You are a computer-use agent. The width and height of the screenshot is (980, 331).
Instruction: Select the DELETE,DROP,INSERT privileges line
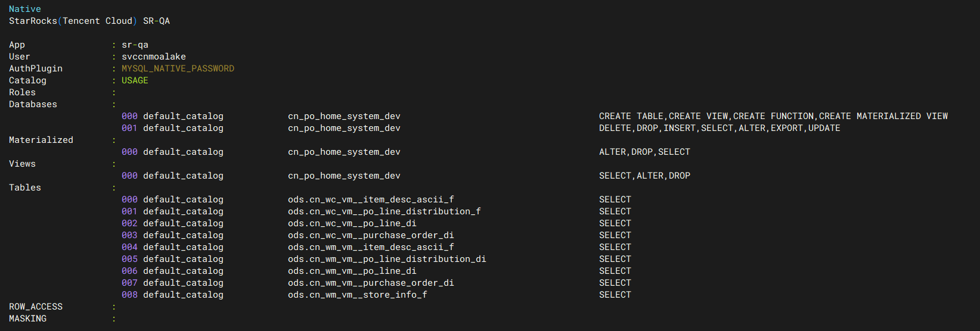pos(720,128)
